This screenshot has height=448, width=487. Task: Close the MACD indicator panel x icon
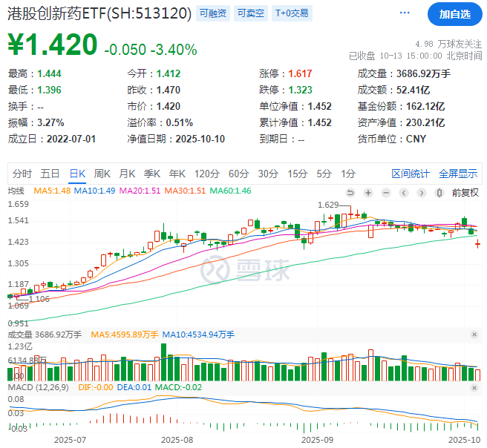point(475,389)
